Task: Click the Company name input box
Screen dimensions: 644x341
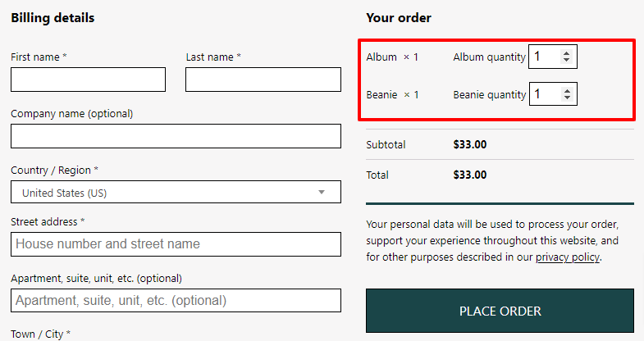Action: 176,136
